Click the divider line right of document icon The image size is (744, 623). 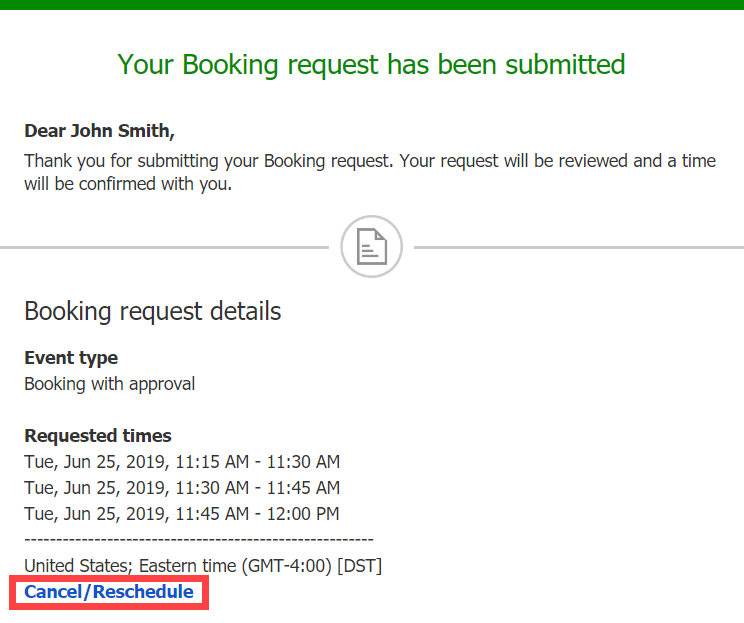(578, 246)
